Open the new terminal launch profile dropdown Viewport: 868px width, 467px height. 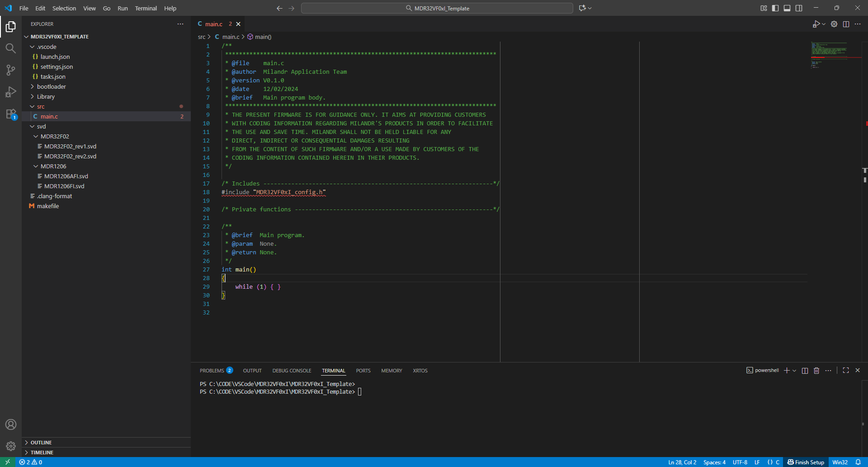point(794,371)
